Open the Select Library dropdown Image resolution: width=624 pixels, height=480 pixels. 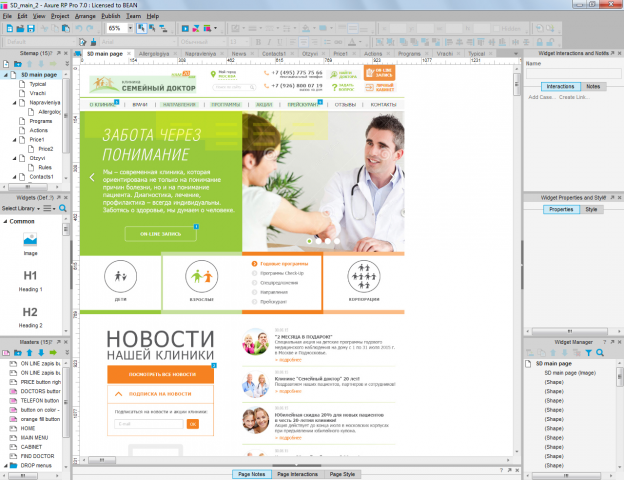(x=21, y=208)
